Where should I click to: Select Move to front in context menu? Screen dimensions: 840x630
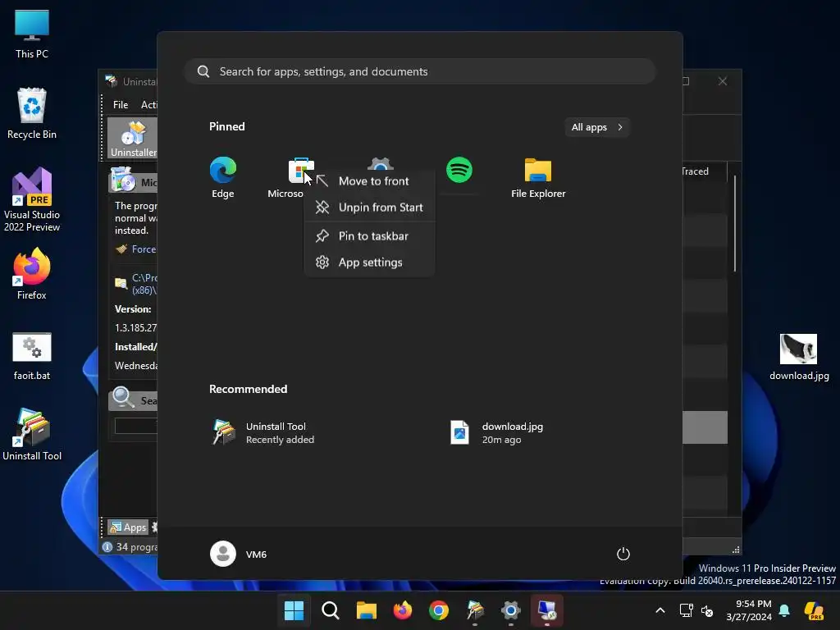(x=369, y=181)
